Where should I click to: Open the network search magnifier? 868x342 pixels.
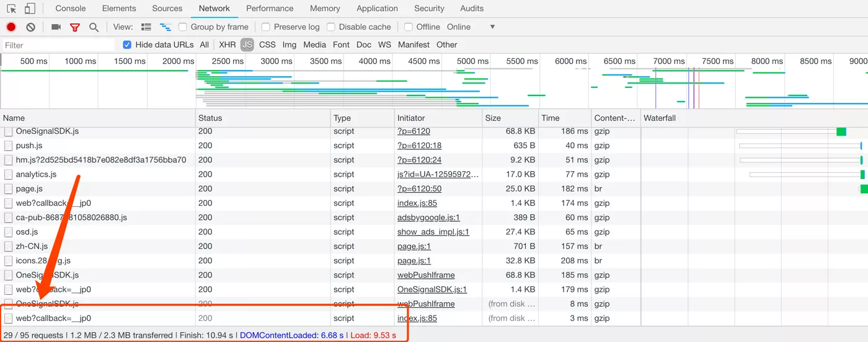[x=94, y=27]
